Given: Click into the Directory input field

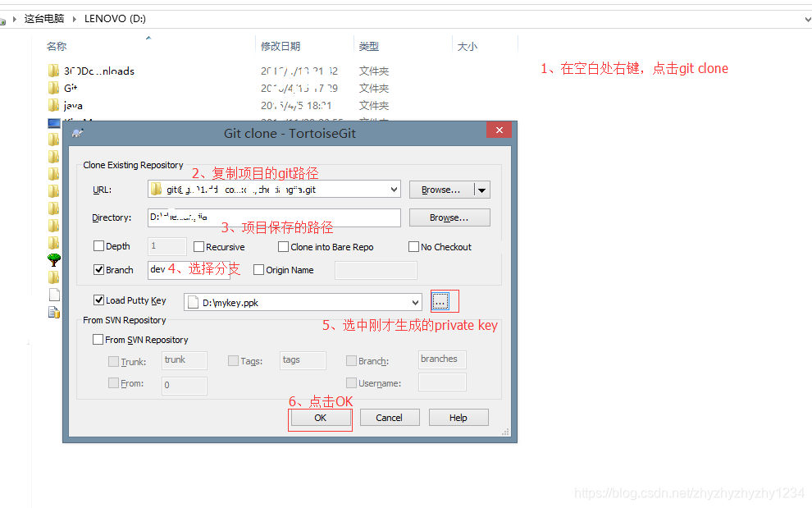Looking at the screenshot, I should pyautogui.click(x=274, y=217).
